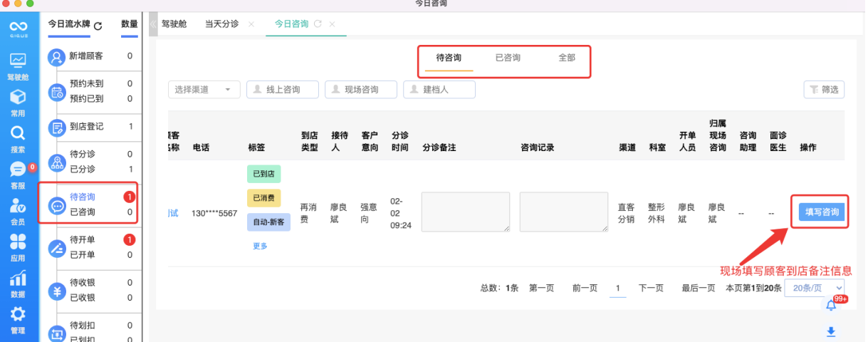This screenshot has height=342, width=868.
Task: Open 已咨询 in the flow list
Action: click(x=82, y=212)
